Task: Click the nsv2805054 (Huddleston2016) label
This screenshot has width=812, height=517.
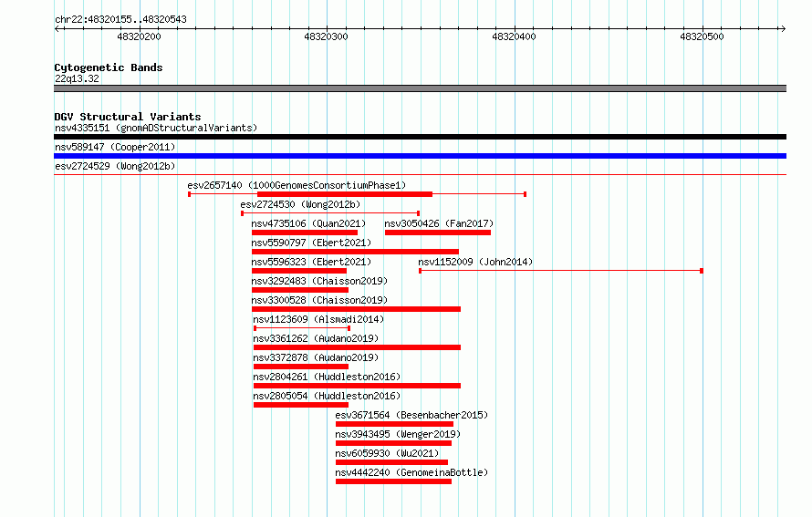Action: click(327, 396)
